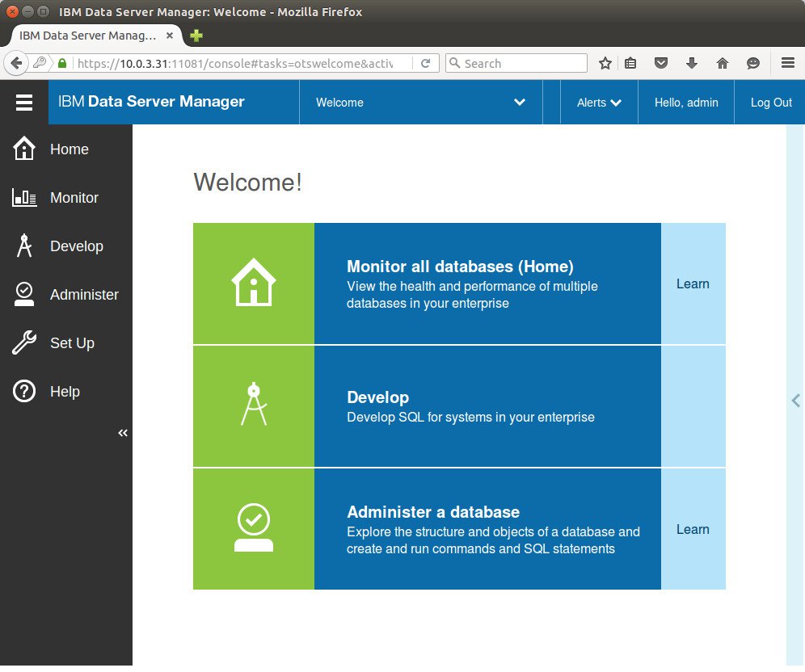This screenshot has width=805, height=672.
Task: Click the green house tile icon
Action: pos(254,283)
